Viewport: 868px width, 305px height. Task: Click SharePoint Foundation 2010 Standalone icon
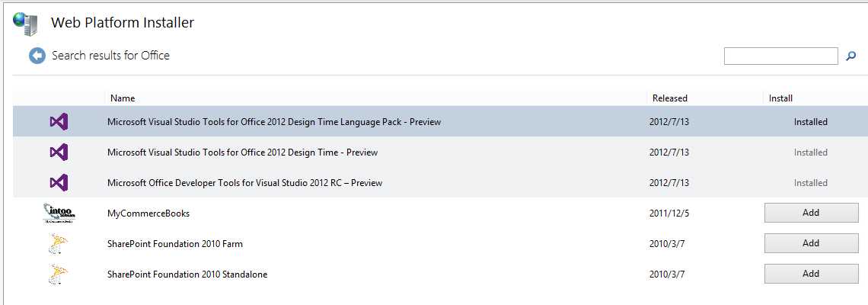(59, 274)
